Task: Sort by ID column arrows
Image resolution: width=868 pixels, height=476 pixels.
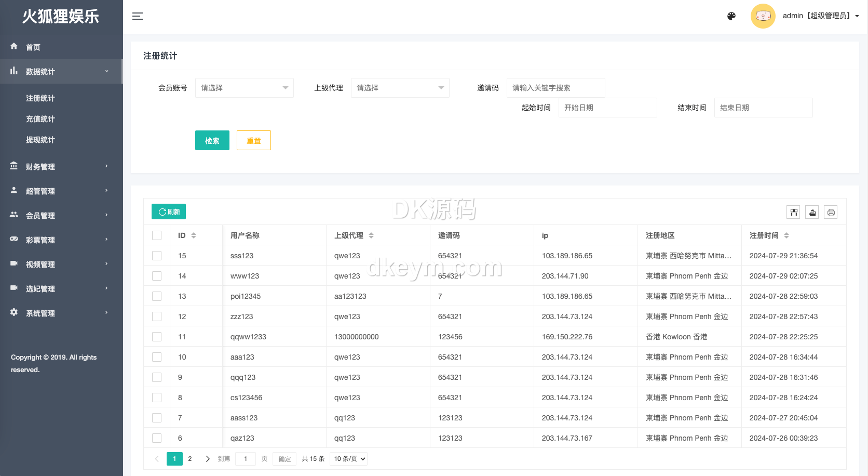Action: [194, 235]
